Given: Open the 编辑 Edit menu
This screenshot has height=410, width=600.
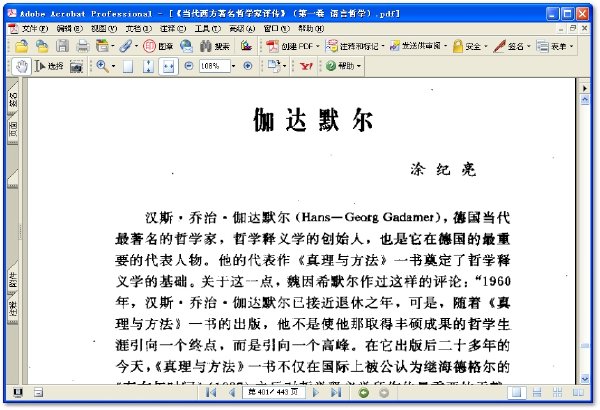Looking at the screenshot, I should [x=69, y=28].
